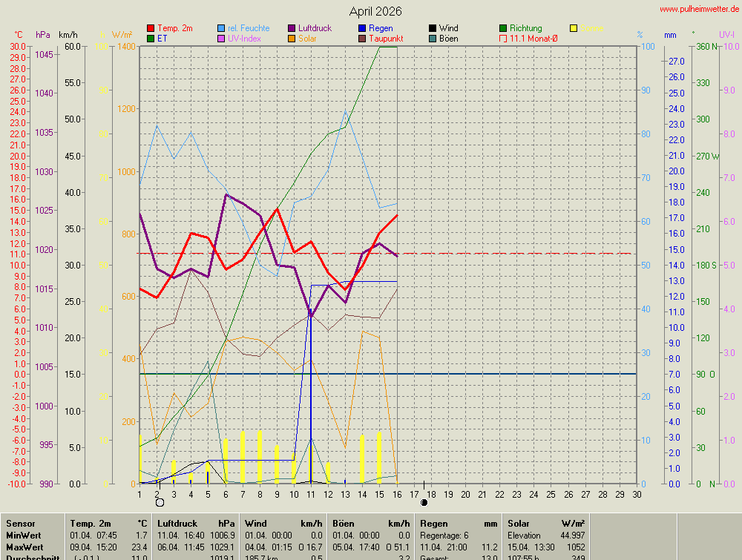Click the blue Regen legend square
This screenshot has height=560, width=742.
coord(362,28)
